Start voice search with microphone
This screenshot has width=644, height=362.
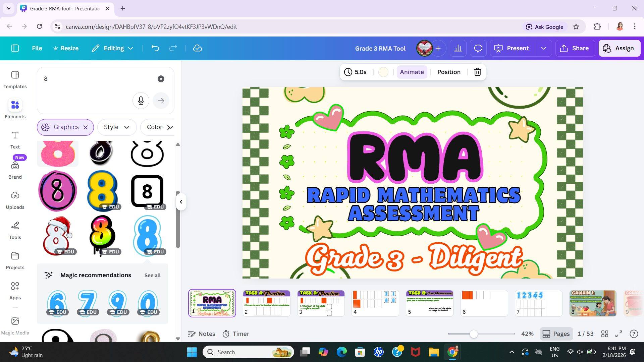pos(141,101)
